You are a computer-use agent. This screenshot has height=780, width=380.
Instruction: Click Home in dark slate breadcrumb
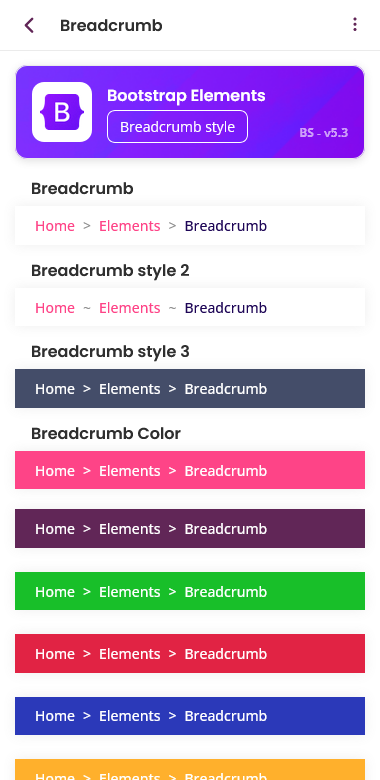55,389
